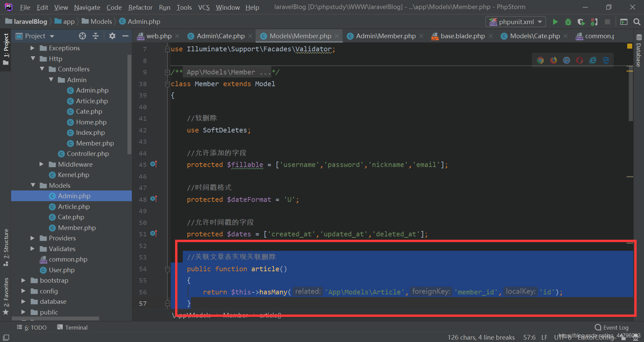Expand the Exceptions folder

(x=33, y=48)
